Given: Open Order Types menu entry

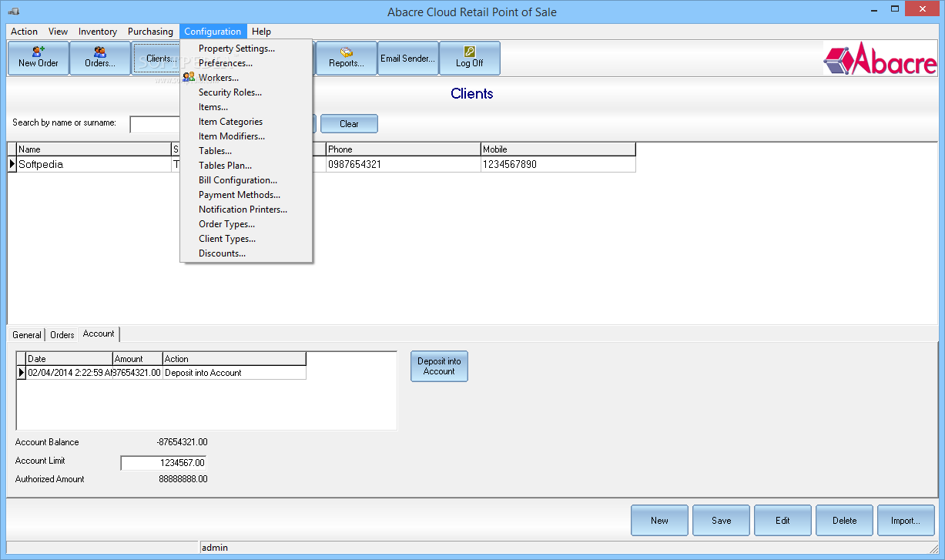Looking at the screenshot, I should (246, 224).
